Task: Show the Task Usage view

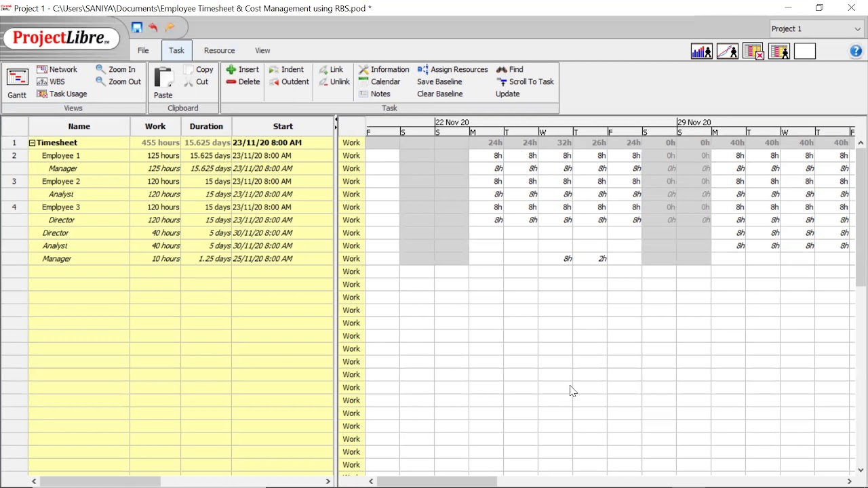Action: click(x=62, y=94)
